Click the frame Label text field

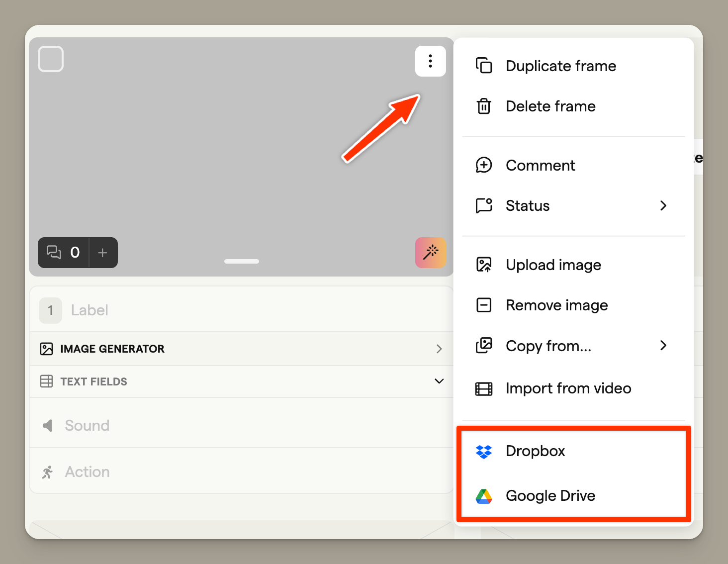[249, 310]
